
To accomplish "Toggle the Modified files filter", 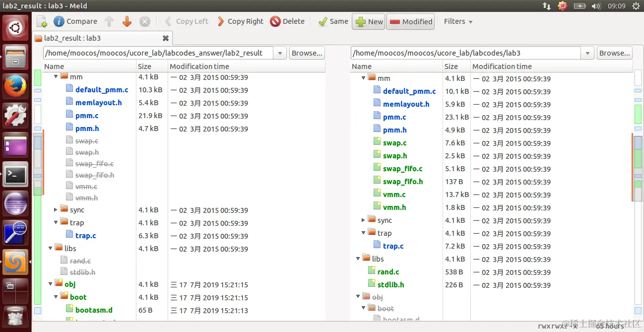I will [x=410, y=21].
